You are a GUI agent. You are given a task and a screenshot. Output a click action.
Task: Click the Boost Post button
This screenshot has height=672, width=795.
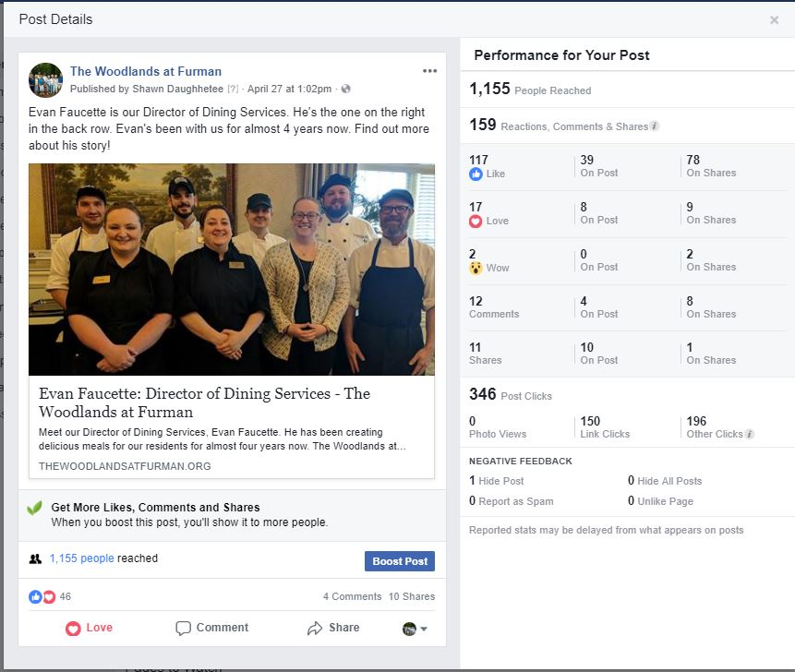coord(400,561)
